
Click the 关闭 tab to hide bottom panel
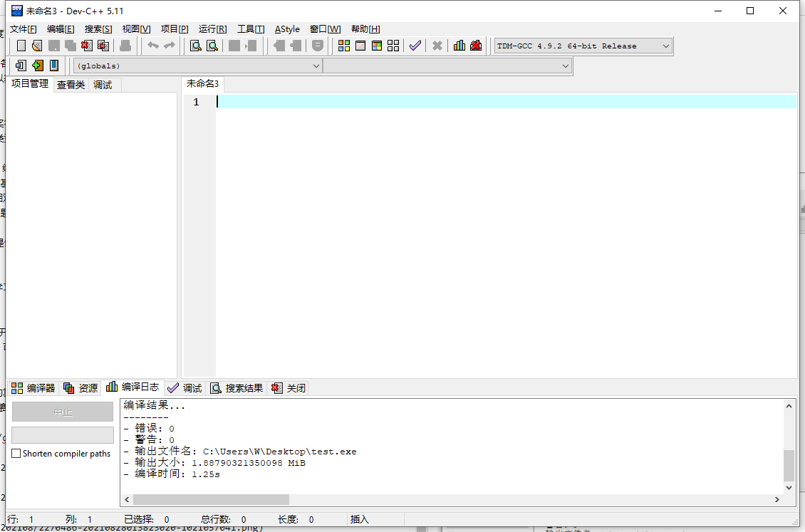pos(289,388)
